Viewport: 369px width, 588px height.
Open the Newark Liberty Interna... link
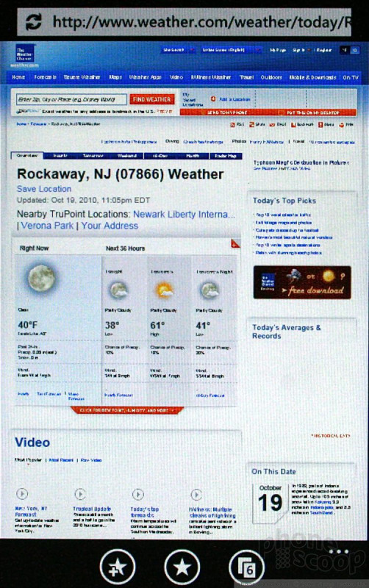tap(184, 214)
